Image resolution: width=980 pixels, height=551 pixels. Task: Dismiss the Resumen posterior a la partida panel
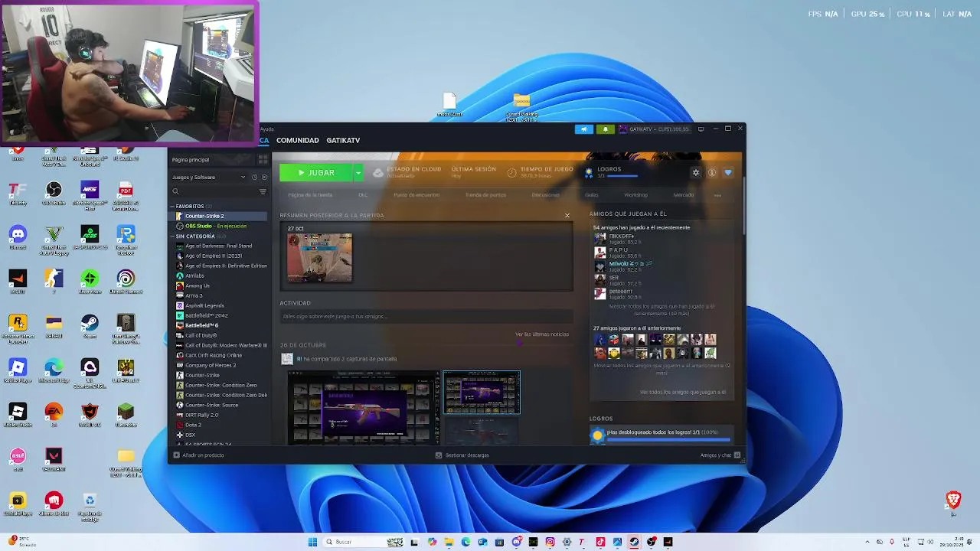tap(567, 216)
